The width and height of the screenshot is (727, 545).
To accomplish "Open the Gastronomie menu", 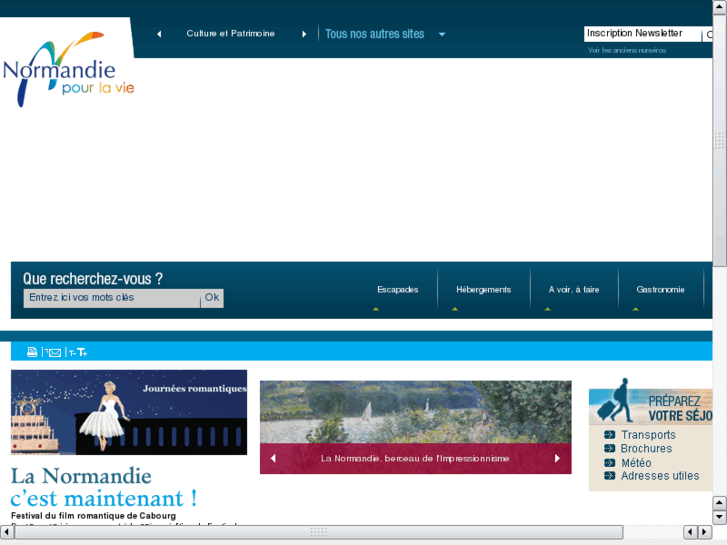I will (660, 289).
